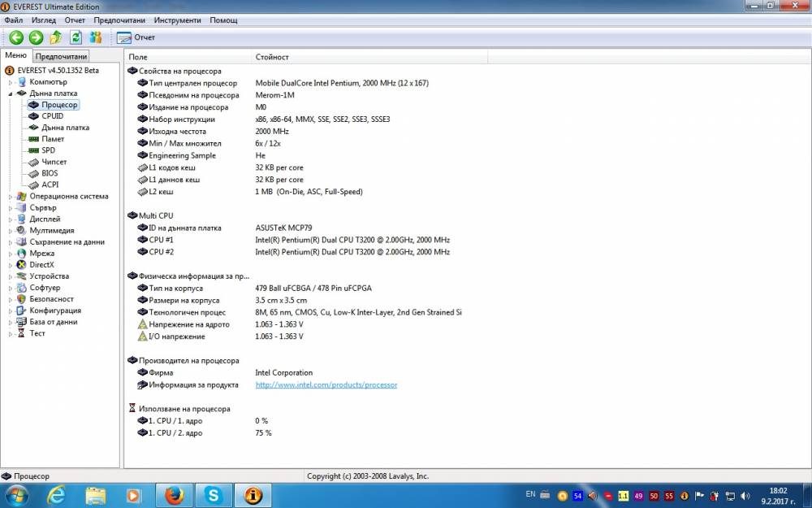
Task: Open the Отчет menu in menu bar
Action: tap(75, 20)
